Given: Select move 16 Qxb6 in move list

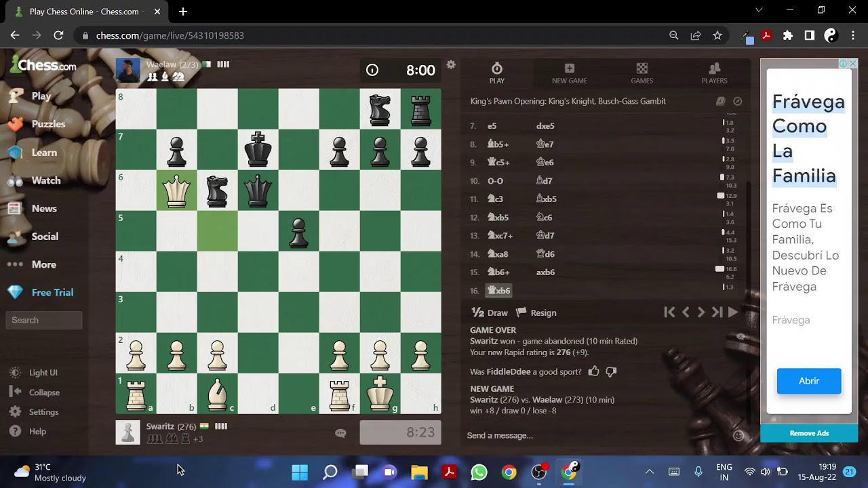Looking at the screenshot, I should (x=499, y=291).
